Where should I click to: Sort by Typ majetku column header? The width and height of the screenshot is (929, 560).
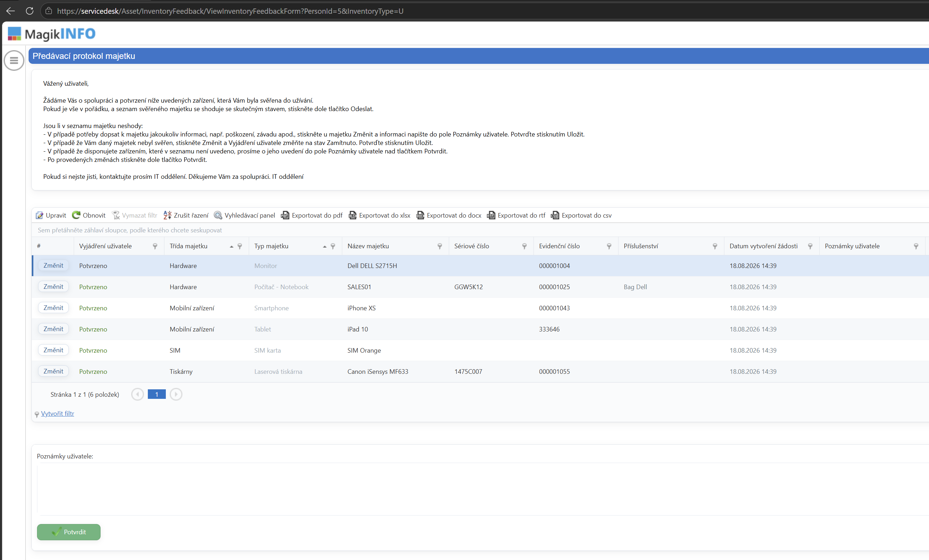[271, 246]
